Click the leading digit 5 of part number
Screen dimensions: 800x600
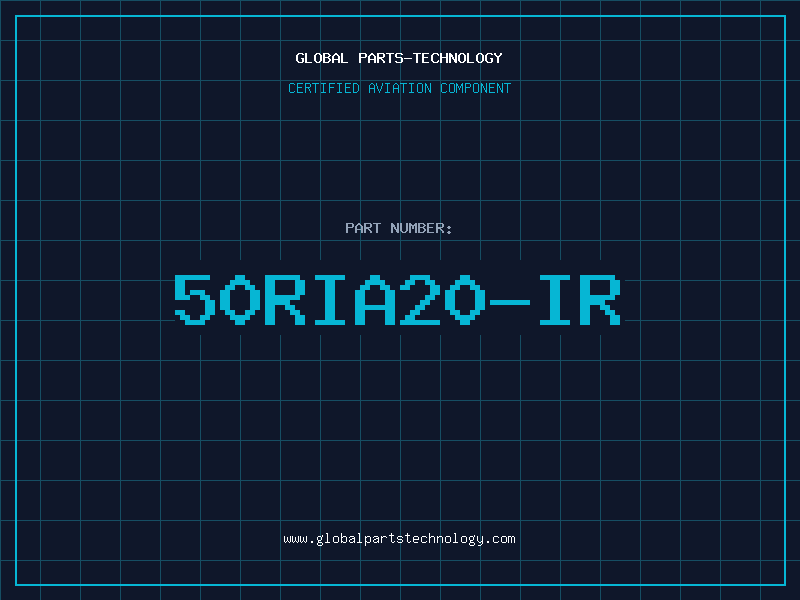(x=194, y=299)
